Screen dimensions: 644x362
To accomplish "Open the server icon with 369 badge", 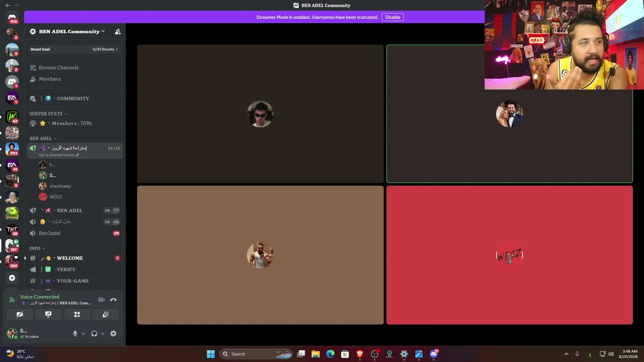I will coord(12,261).
